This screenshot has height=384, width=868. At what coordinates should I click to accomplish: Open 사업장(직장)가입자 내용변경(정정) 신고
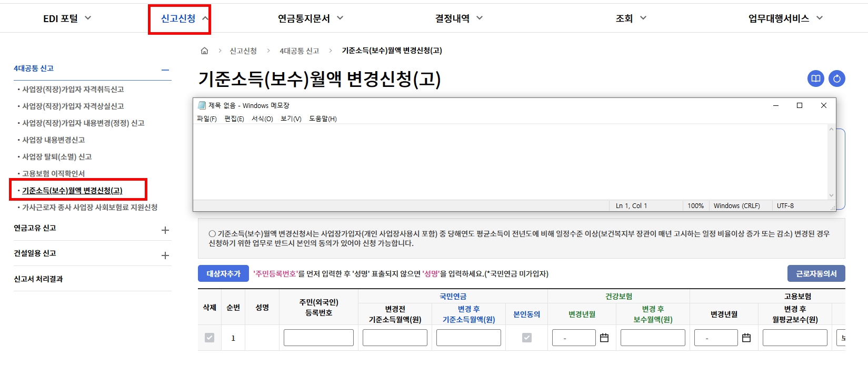[x=83, y=123]
